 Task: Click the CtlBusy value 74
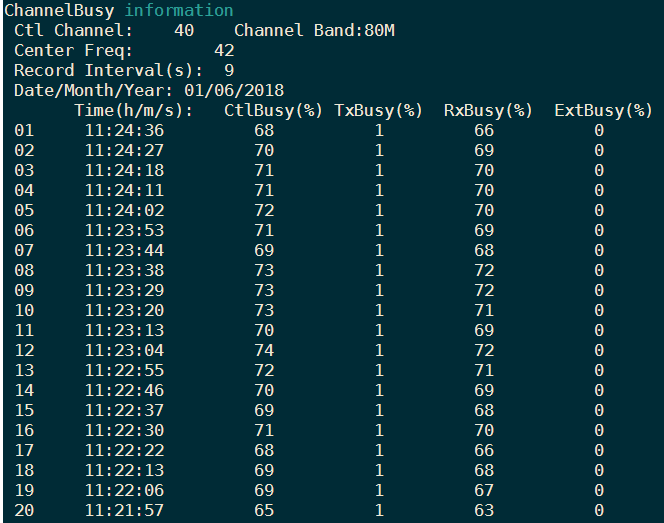click(264, 350)
